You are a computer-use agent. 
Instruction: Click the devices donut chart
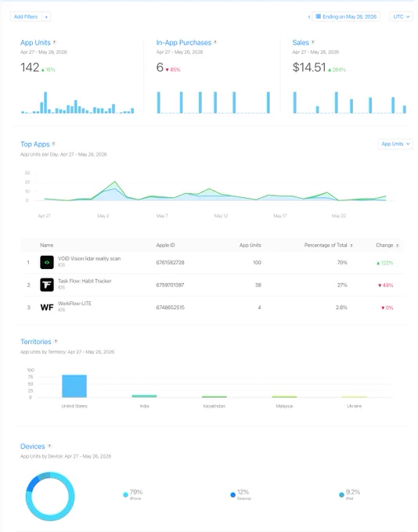[50, 496]
